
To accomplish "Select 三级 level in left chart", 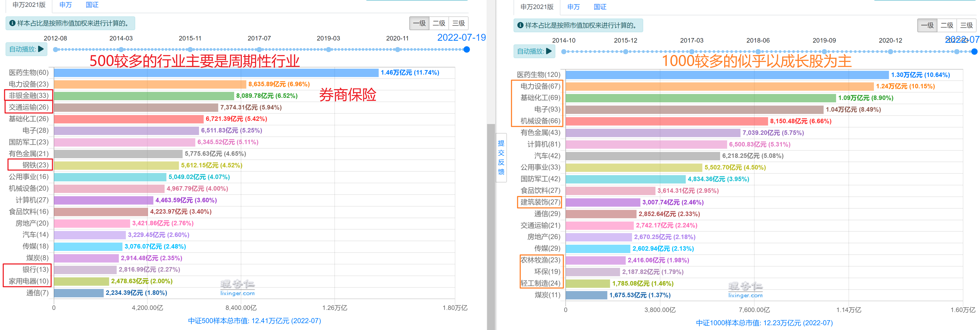I will tap(459, 24).
